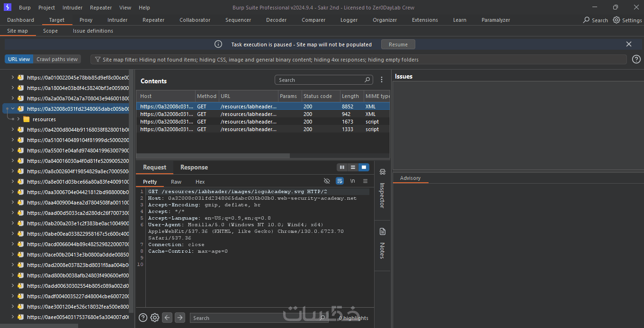The image size is (644, 328).
Task: Go to previous search match arrow
Action: click(x=167, y=318)
